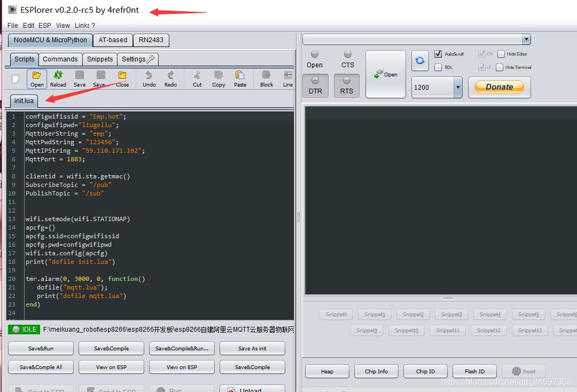Click the large Open serial port button
Image resolution: width=577 pixels, height=392 pixels.
point(386,74)
